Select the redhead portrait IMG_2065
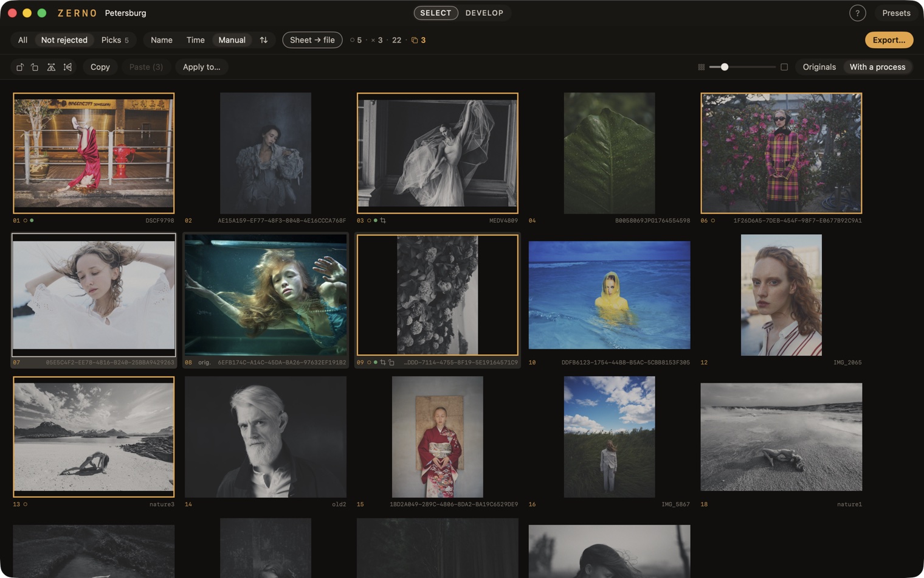The height and width of the screenshot is (578, 924). point(781,295)
